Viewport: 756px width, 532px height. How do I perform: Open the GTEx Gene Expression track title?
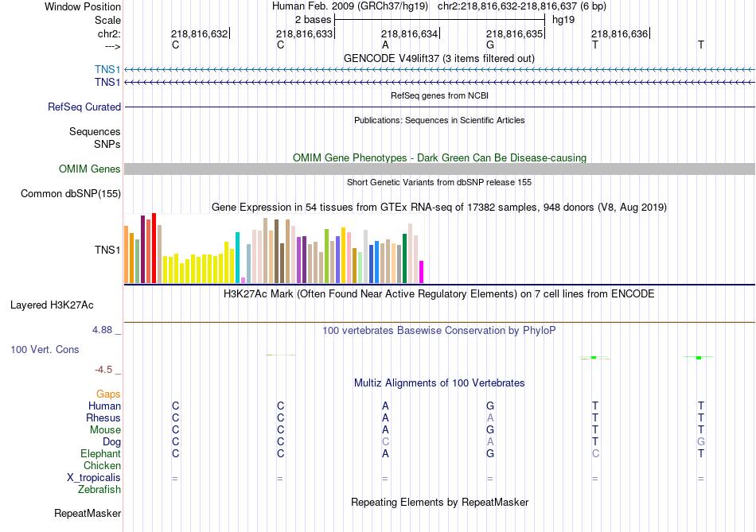[x=439, y=208]
